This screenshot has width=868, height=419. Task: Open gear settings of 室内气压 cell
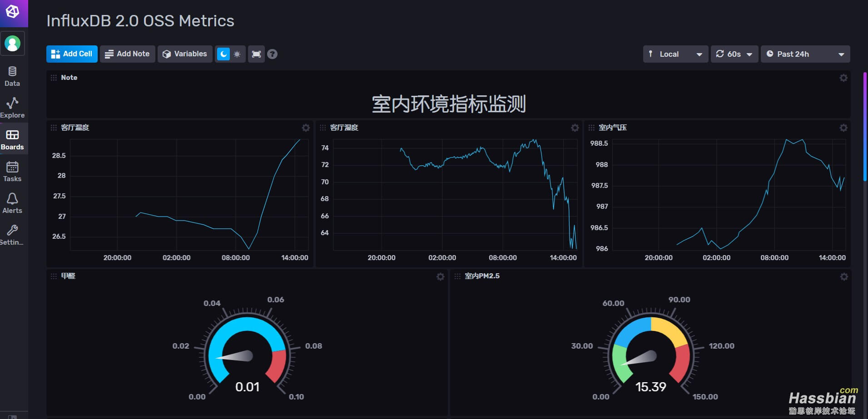tap(843, 128)
